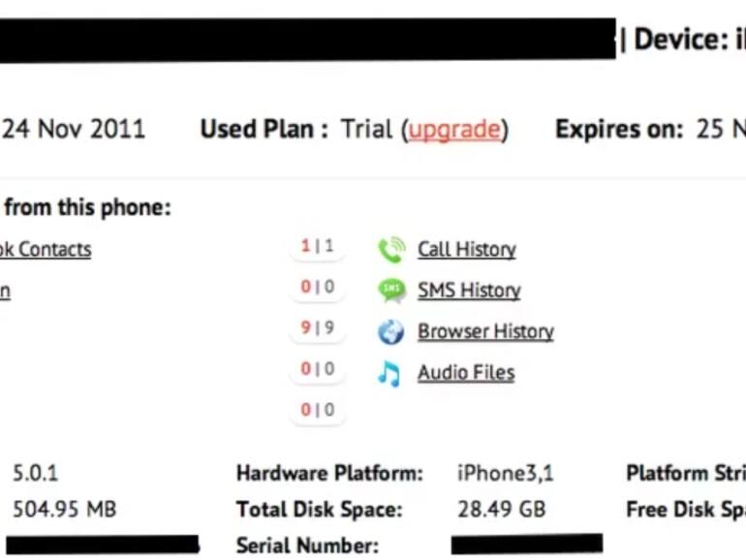Viewport: 746px width, 560px height.
Task: Click the 0|0 badge beside SMS History
Action: click(317, 287)
